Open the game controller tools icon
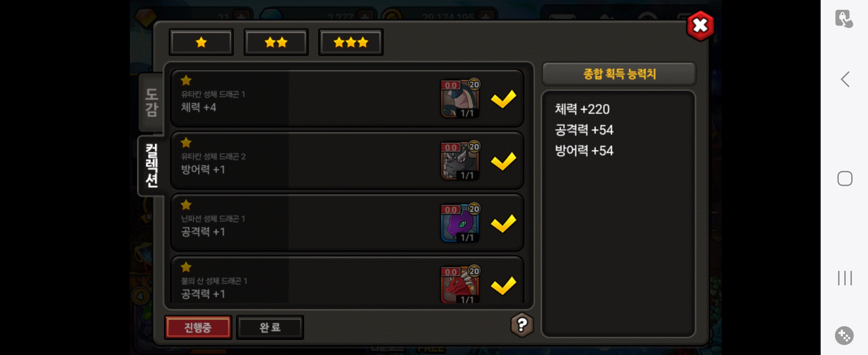The image size is (868, 355). click(x=844, y=336)
